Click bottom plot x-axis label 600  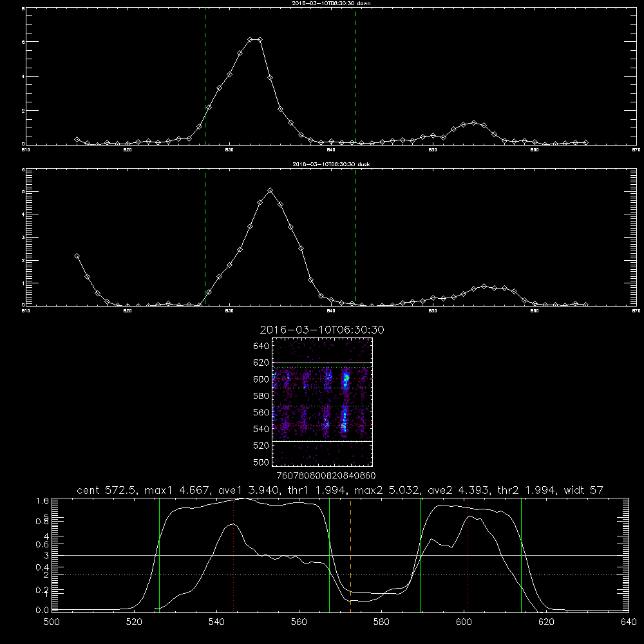click(x=464, y=622)
